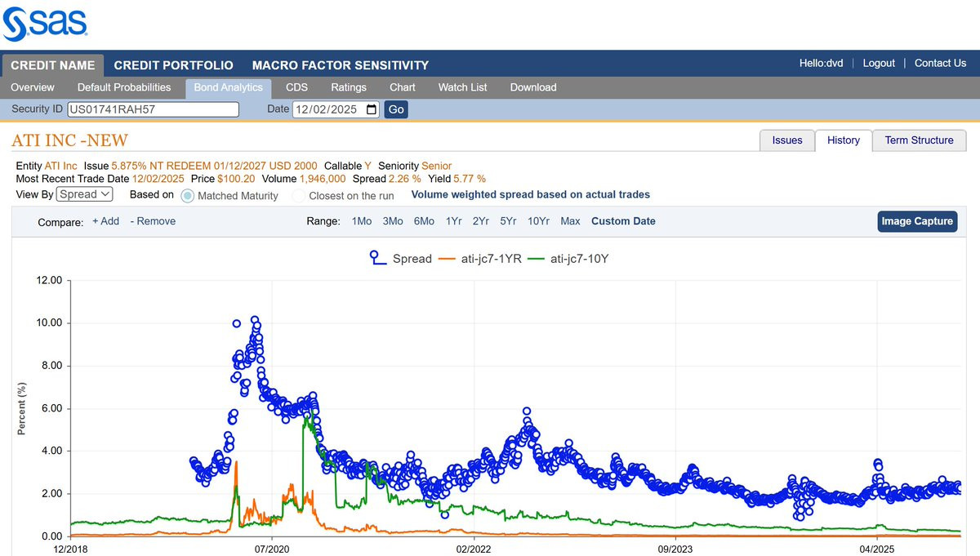The height and width of the screenshot is (556, 980).
Task: Open the Watch List submenu
Action: click(463, 87)
